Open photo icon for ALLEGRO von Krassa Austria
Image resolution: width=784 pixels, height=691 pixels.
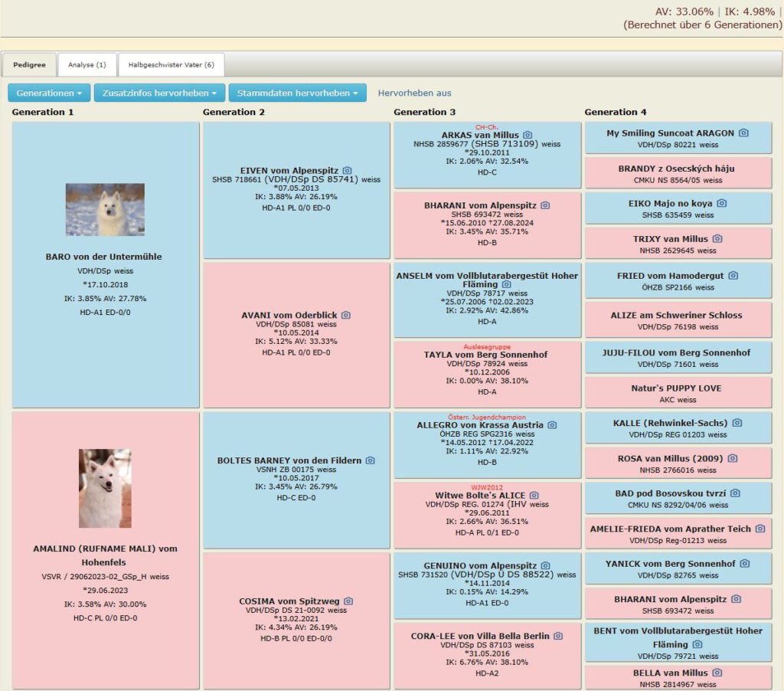pyautogui.click(x=552, y=424)
